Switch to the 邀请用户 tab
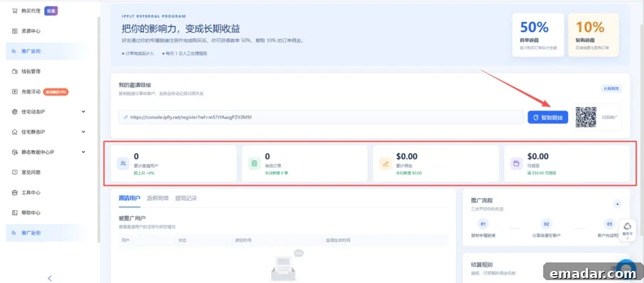This screenshot has height=283, width=644. click(129, 198)
